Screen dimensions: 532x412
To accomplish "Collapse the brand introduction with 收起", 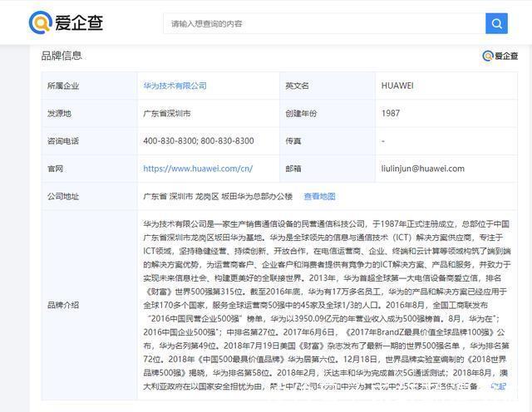I will 499,386.
